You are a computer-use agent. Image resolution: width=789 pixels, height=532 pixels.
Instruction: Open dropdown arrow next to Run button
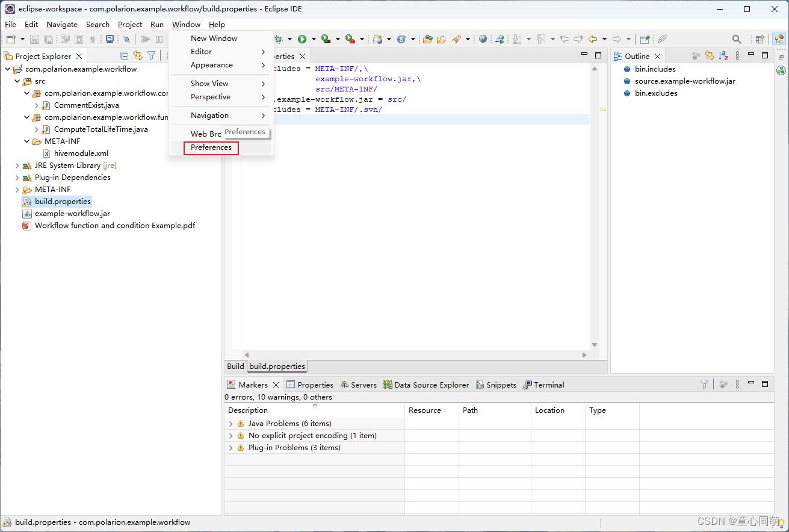pos(314,39)
